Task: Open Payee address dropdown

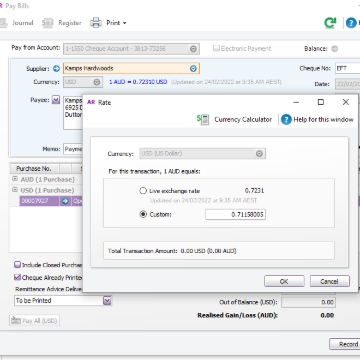Action: pos(56,100)
